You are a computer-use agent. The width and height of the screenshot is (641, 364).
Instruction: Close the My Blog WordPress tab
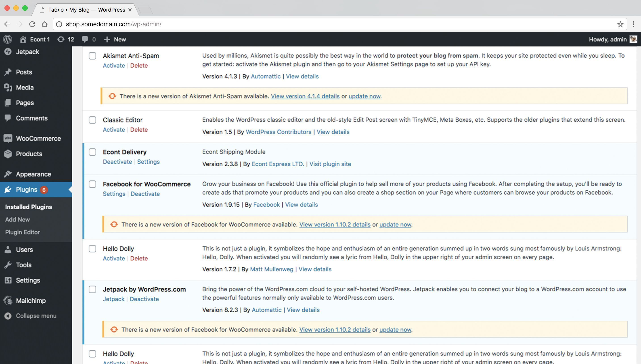tap(130, 10)
